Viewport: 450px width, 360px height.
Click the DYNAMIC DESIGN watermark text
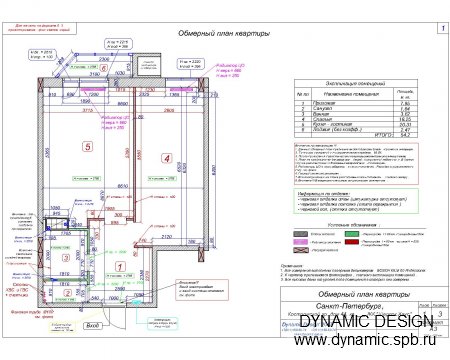click(x=366, y=322)
